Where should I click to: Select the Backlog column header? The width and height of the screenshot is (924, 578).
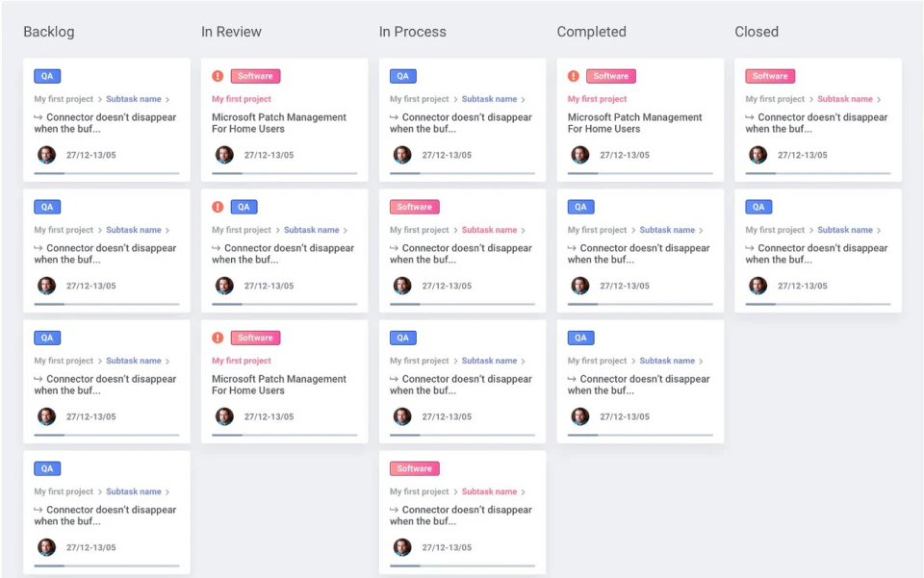pos(48,32)
